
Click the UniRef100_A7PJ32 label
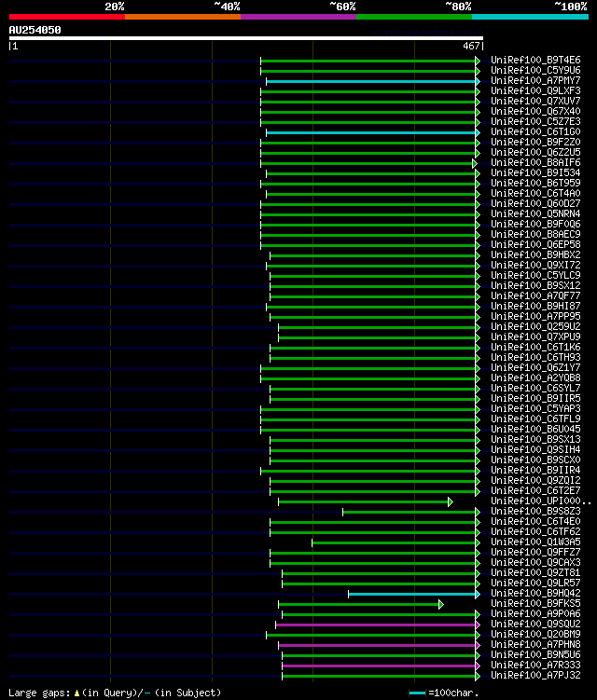pos(535,676)
